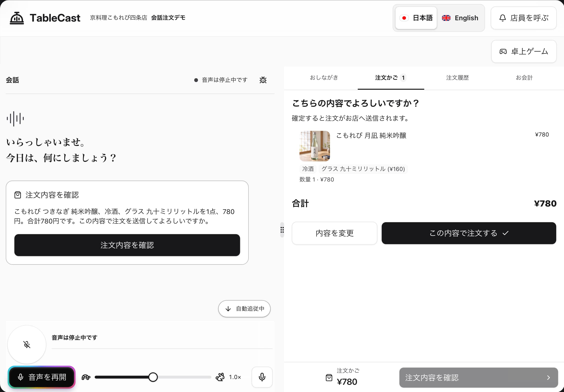564x392 pixels.
Task: Click gray 注文内容を確認 bar with chevron at bottom
Action: tap(478, 377)
